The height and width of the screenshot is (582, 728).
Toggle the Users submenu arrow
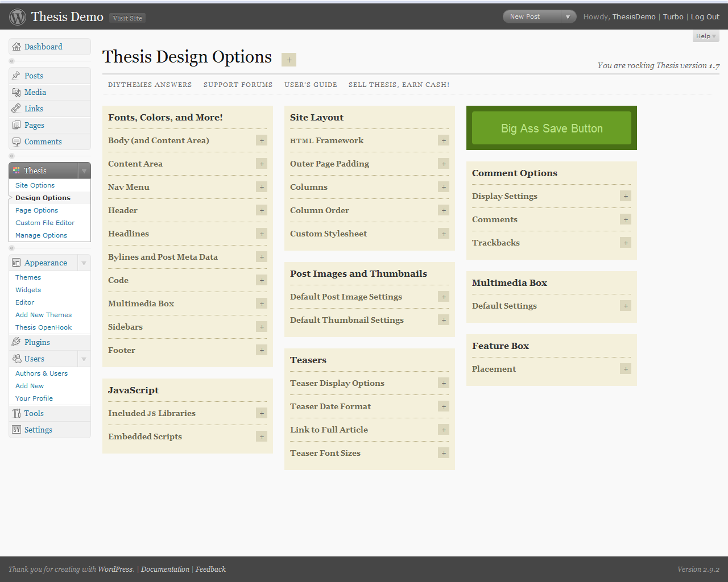[x=84, y=359]
